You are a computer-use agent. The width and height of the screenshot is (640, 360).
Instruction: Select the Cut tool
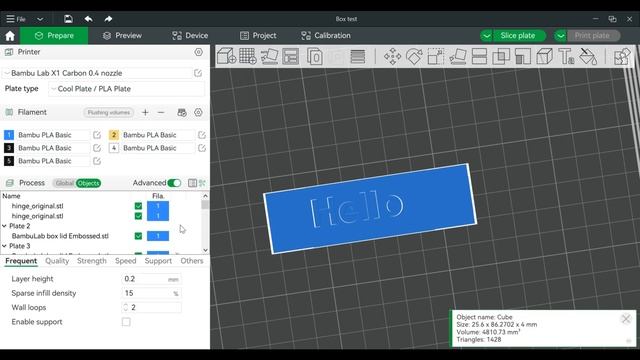[479, 56]
